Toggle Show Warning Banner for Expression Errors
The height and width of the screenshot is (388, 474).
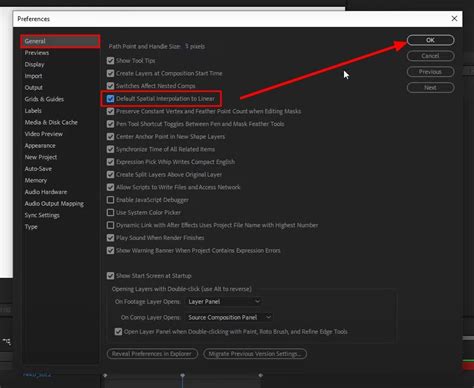110,251
